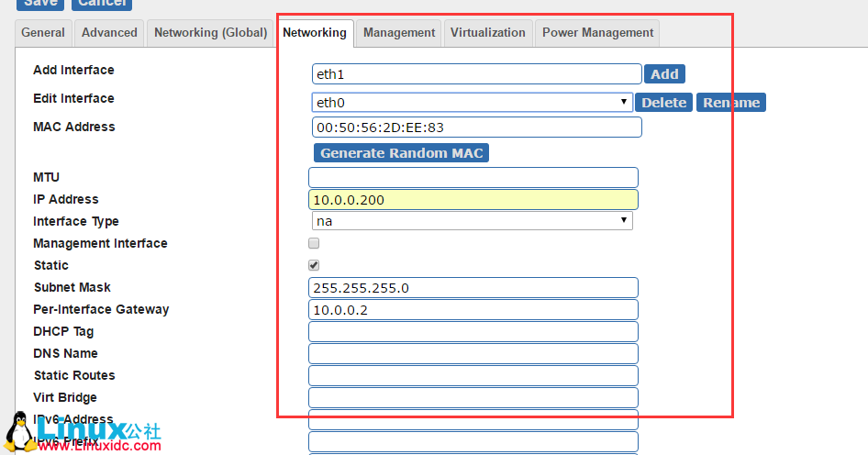Focus the MAC Address field
The width and height of the screenshot is (868, 455).
pyautogui.click(x=476, y=128)
